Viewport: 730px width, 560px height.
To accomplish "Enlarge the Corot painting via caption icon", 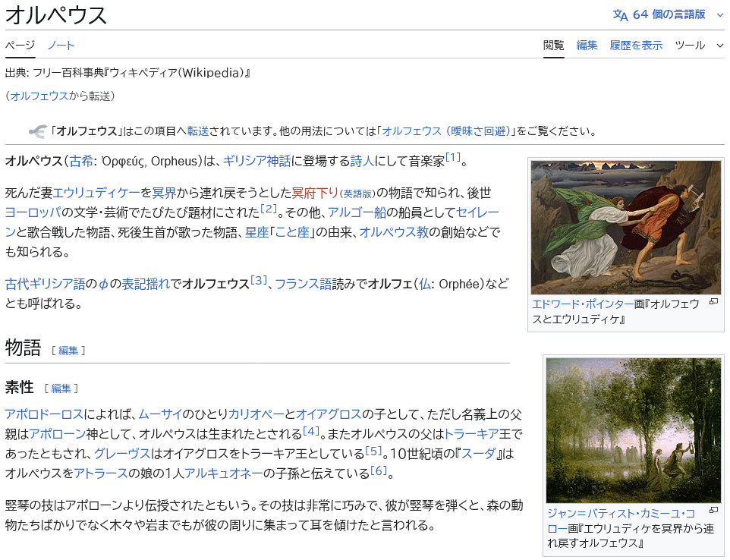I will (713, 510).
